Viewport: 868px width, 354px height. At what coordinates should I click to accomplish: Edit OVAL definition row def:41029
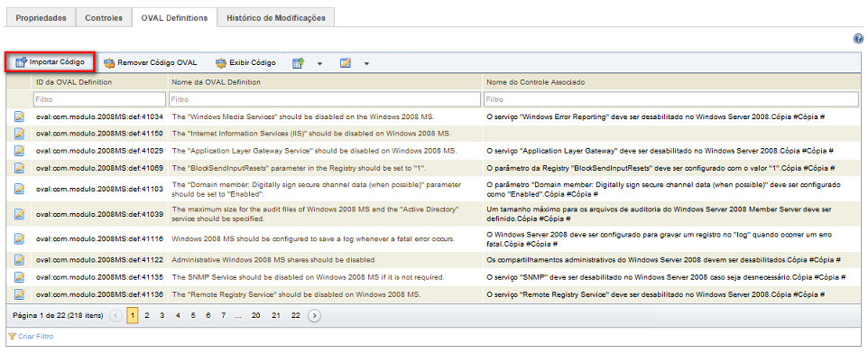19,151
